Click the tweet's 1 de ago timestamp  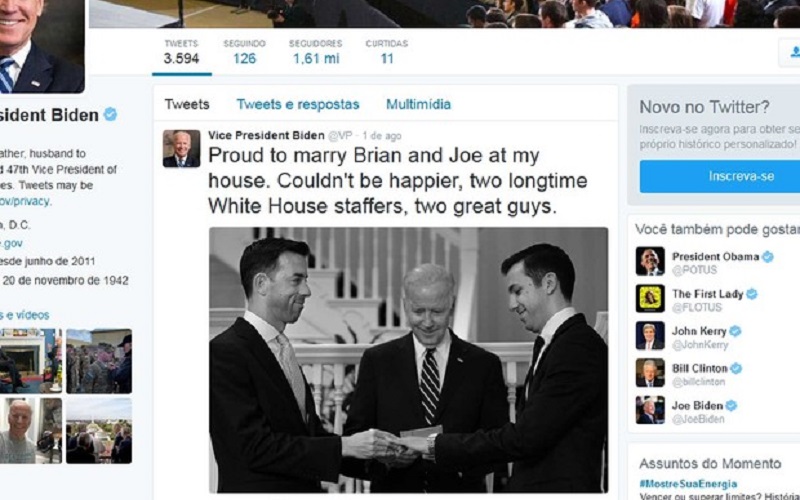(x=382, y=136)
